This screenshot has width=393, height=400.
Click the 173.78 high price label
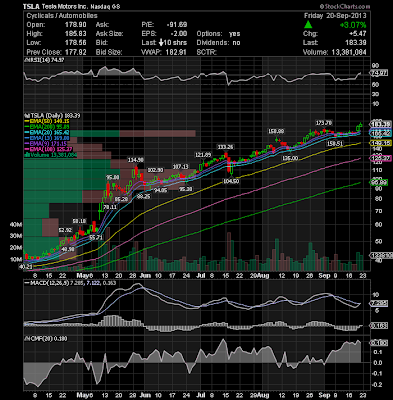tap(324, 123)
